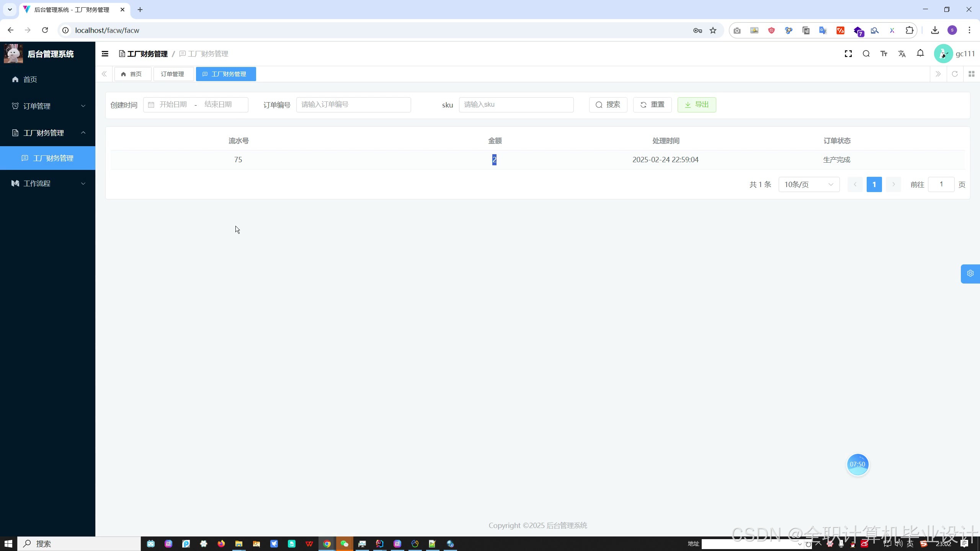The image size is (980, 551).
Task: Click the 搜索 button
Action: (608, 105)
